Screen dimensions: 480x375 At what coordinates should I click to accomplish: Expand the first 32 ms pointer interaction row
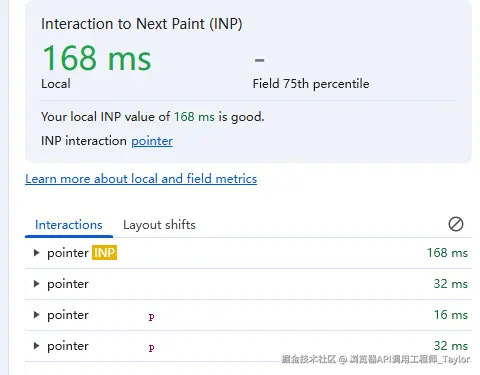(37, 284)
